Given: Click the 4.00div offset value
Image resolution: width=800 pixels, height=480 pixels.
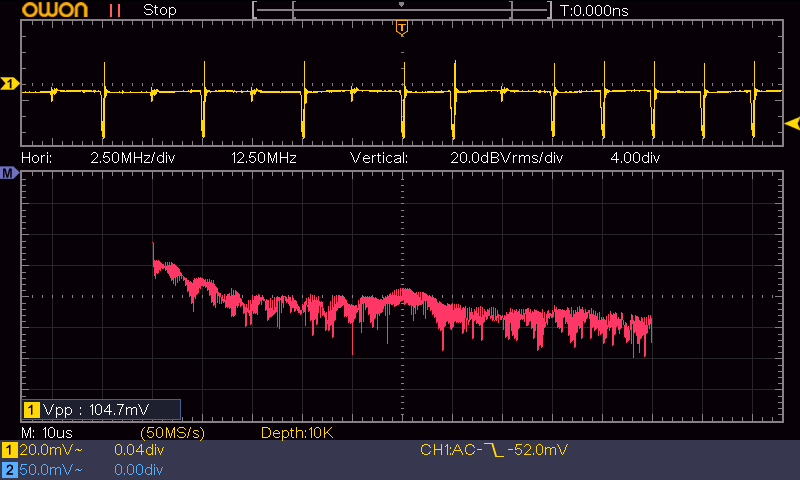Looking at the screenshot, I should click(x=635, y=158).
